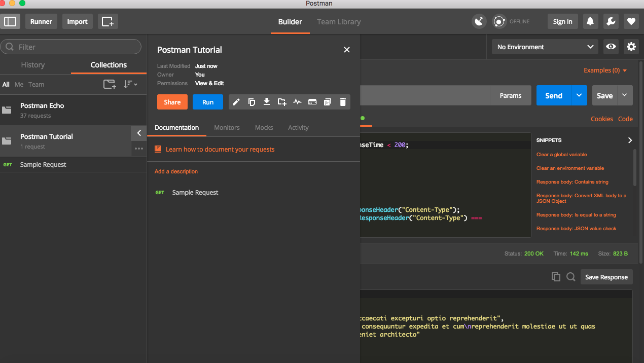Open manage environments gear icon
The image size is (644, 363).
tap(631, 47)
